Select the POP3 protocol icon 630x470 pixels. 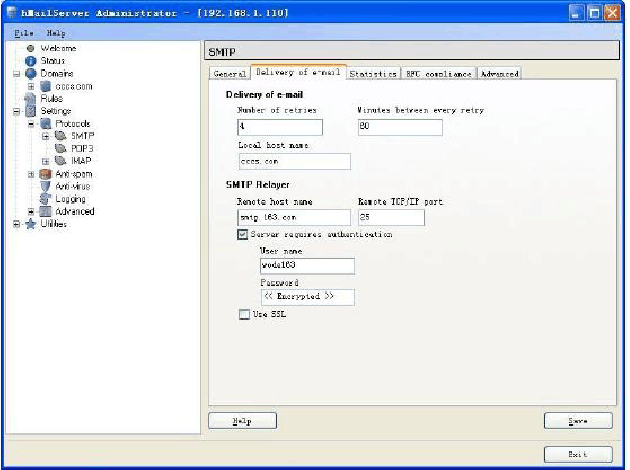[x=60, y=148]
